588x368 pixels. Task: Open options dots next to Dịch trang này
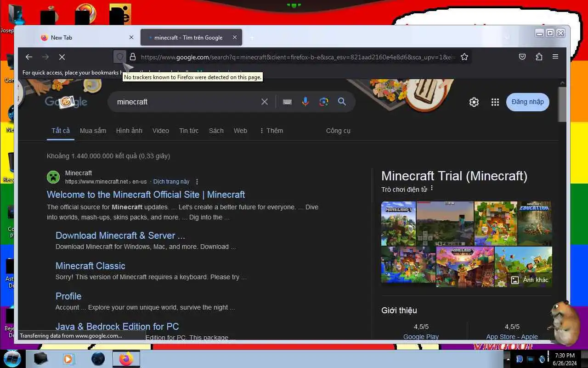pos(197,182)
